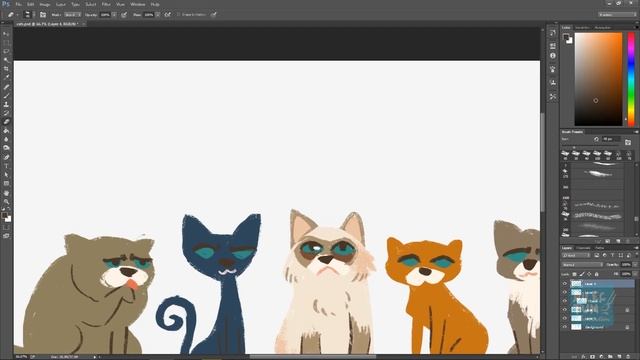Toggle lock all
The width and height of the screenshot is (640, 360).
coord(597,274)
